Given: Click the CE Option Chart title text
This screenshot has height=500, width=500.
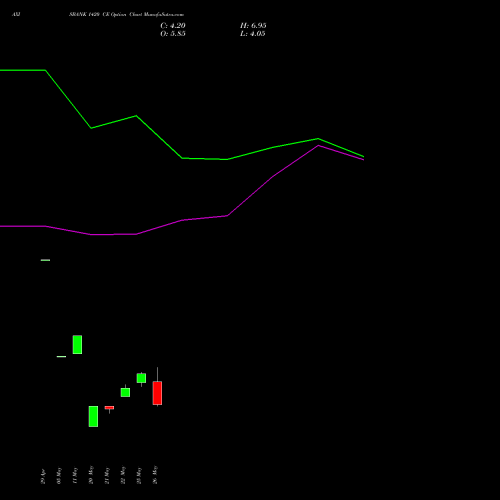Looking at the screenshot, I should pos(126,15).
